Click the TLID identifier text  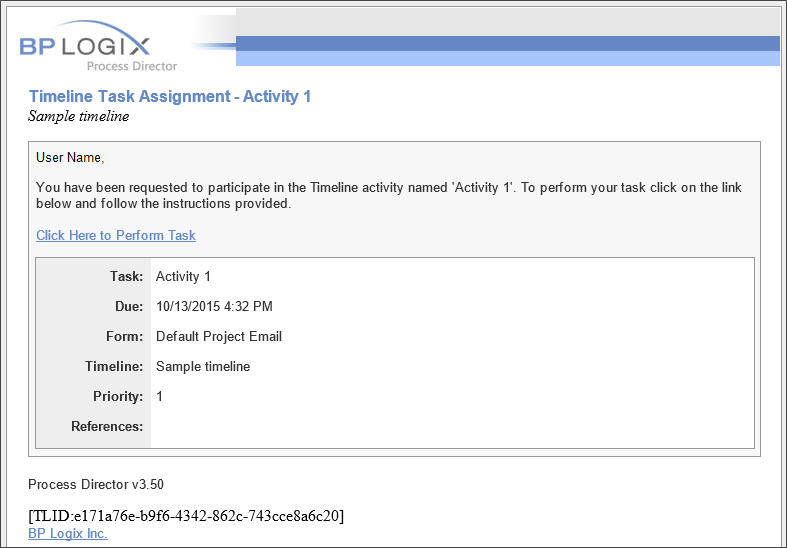(x=186, y=516)
